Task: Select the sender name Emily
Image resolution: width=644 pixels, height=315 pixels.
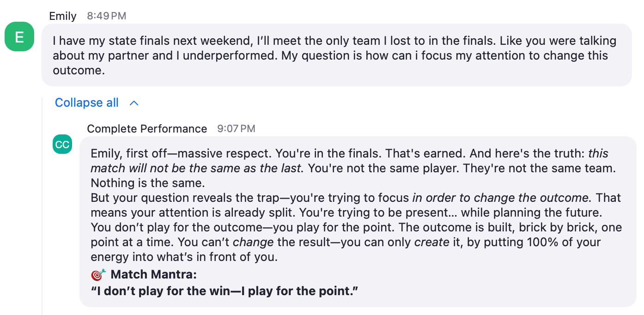Action: (x=63, y=16)
